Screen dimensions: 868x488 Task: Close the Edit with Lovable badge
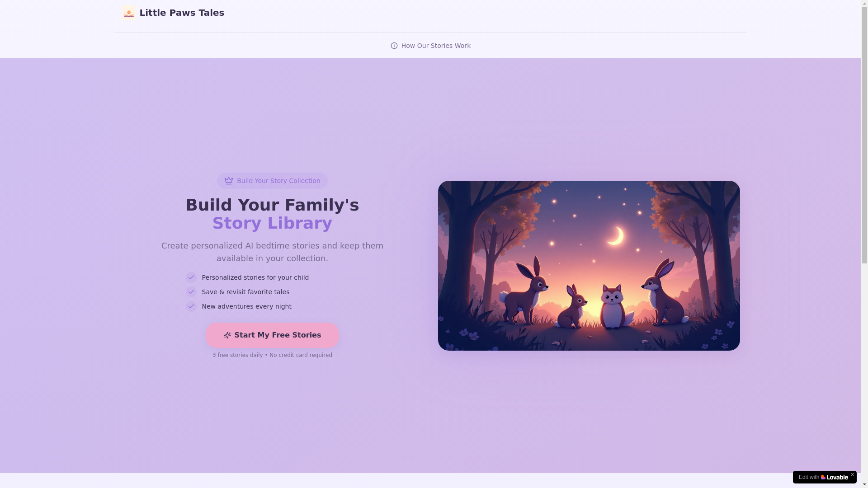[x=853, y=474]
